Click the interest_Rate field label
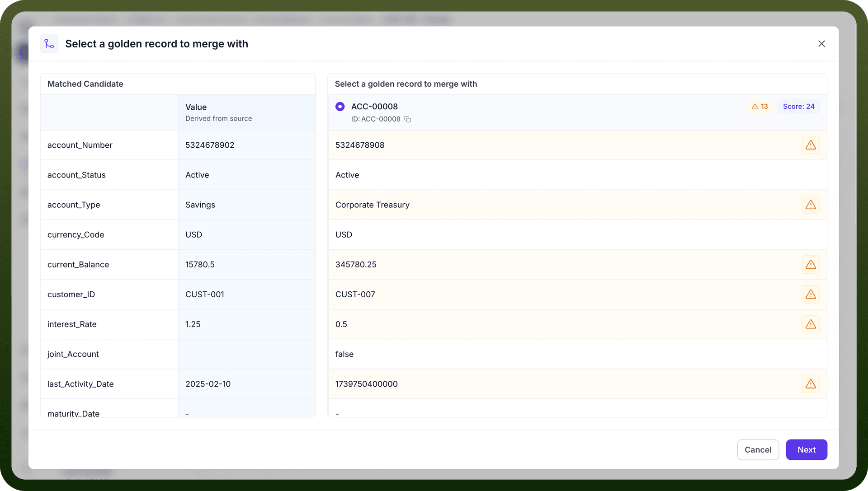 [72, 324]
